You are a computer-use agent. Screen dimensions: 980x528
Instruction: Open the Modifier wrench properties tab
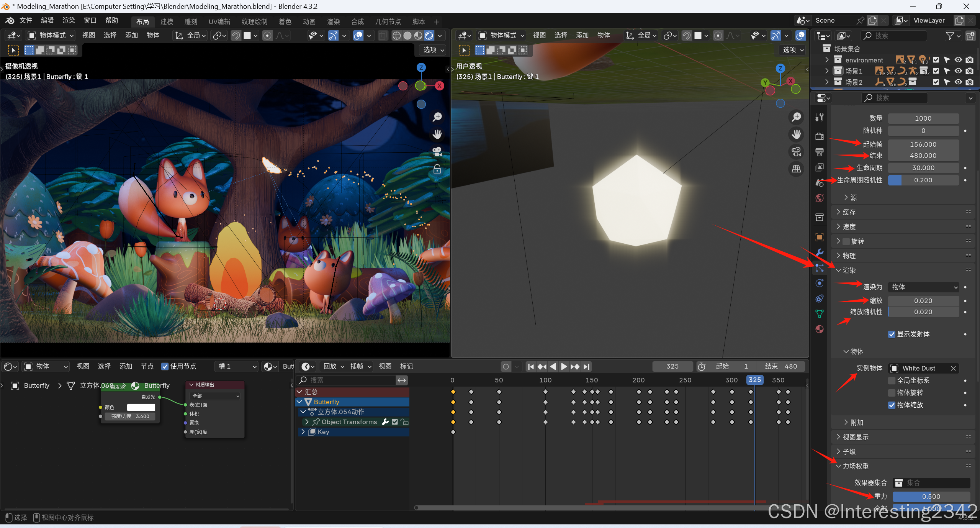[819, 252]
